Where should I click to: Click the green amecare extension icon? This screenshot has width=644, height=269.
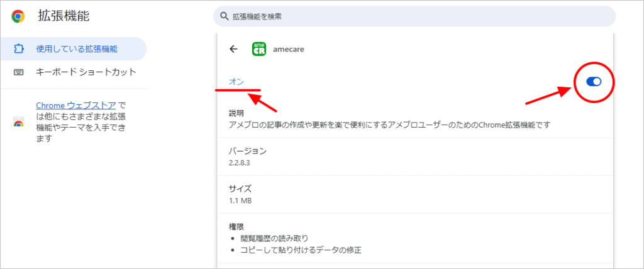(258, 49)
